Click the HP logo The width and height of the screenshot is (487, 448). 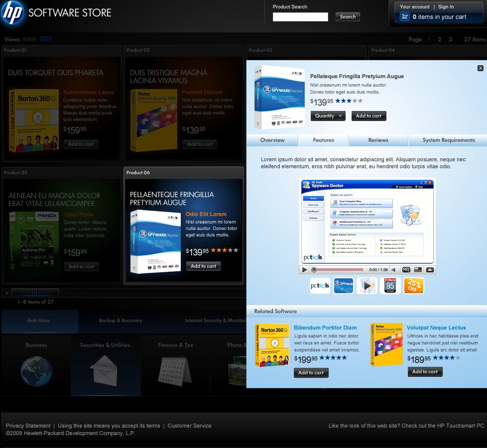12,12
